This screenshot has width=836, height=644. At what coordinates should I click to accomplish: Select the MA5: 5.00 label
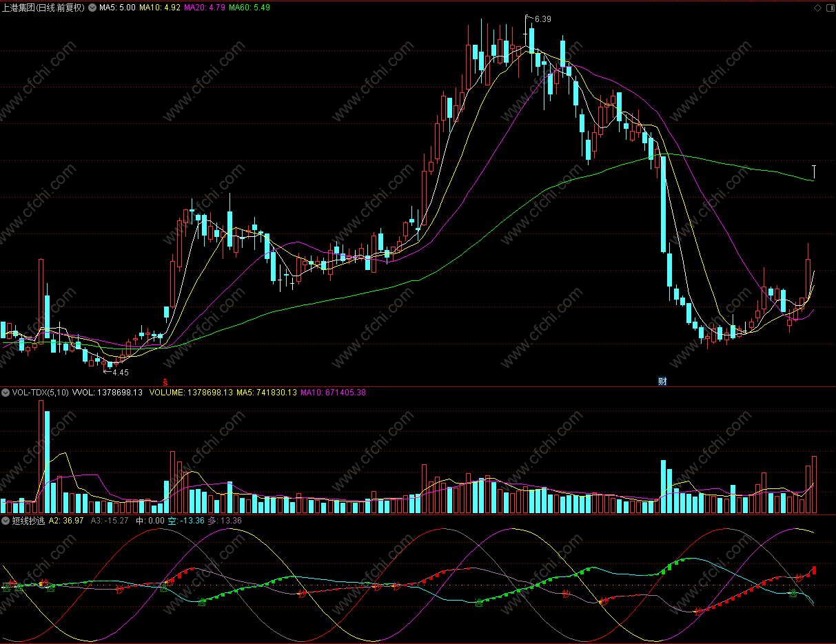[x=117, y=8]
